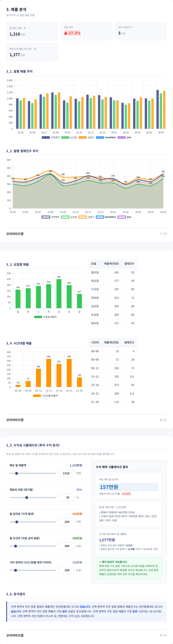The width and height of the screenshot is (173, 644).
Task: Select the 토요일 row in weekday table
Action: click(113, 315)
